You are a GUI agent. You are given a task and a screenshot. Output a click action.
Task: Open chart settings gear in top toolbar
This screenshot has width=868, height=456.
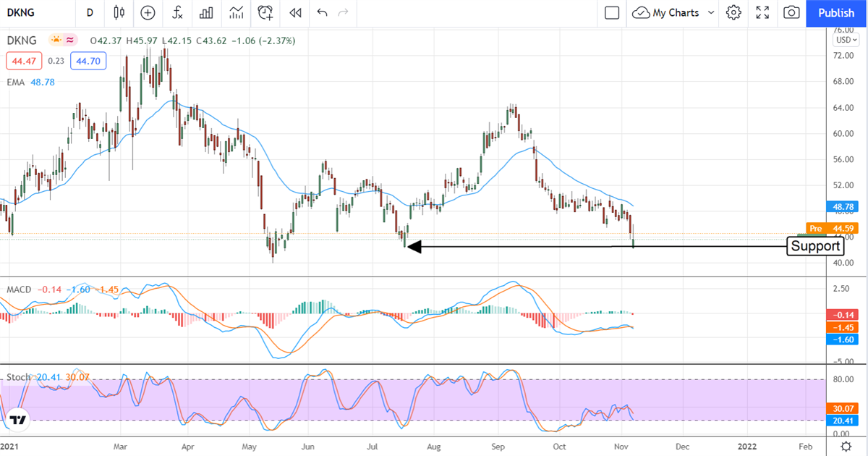(x=734, y=12)
